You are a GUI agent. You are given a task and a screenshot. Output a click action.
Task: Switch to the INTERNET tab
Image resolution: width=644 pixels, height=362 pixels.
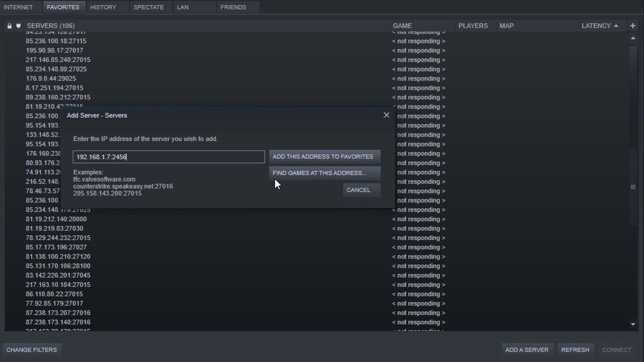18,7
